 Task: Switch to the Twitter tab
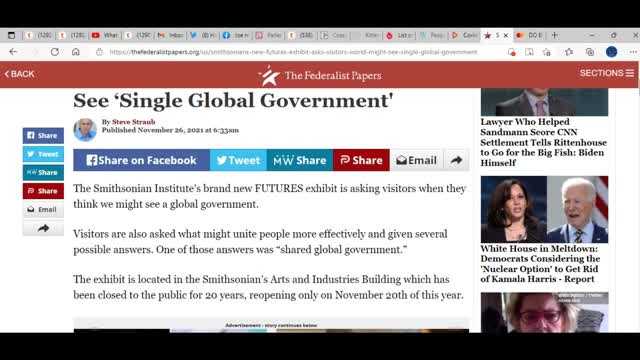(x=203, y=36)
